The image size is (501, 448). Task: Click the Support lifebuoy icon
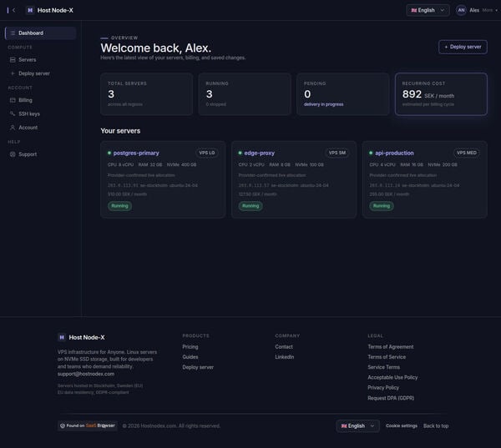tap(13, 154)
